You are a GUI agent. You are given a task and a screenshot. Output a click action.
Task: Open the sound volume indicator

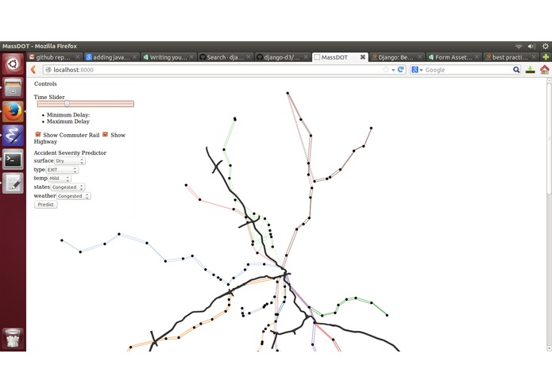[x=531, y=46]
